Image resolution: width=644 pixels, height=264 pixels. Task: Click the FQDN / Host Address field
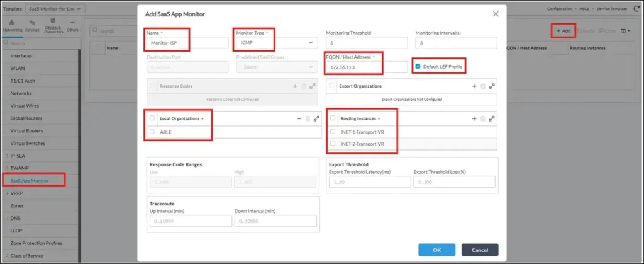[x=367, y=67]
